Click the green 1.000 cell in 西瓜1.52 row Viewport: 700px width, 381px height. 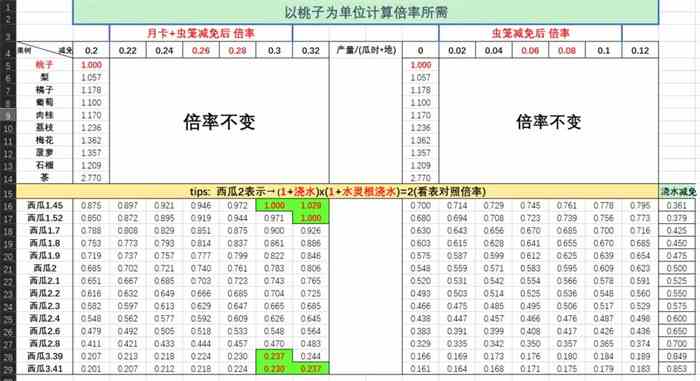tap(311, 218)
